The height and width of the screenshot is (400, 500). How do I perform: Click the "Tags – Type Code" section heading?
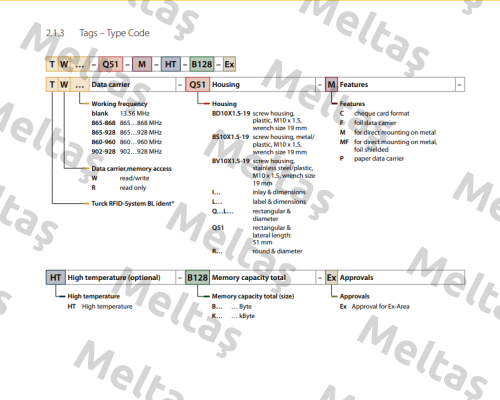[x=114, y=33]
